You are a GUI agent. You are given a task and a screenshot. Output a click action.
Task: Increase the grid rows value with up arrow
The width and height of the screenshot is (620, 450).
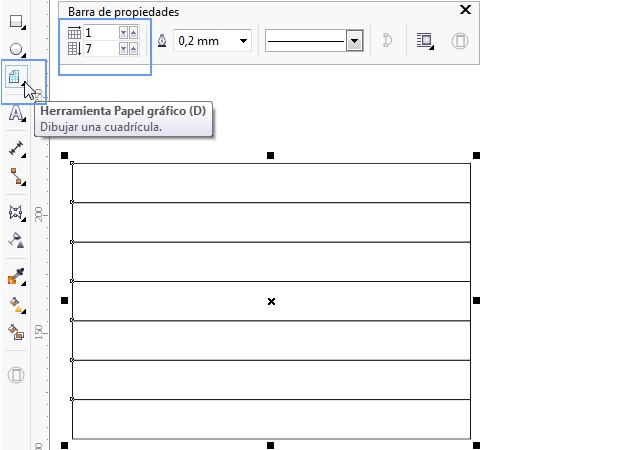click(134, 48)
